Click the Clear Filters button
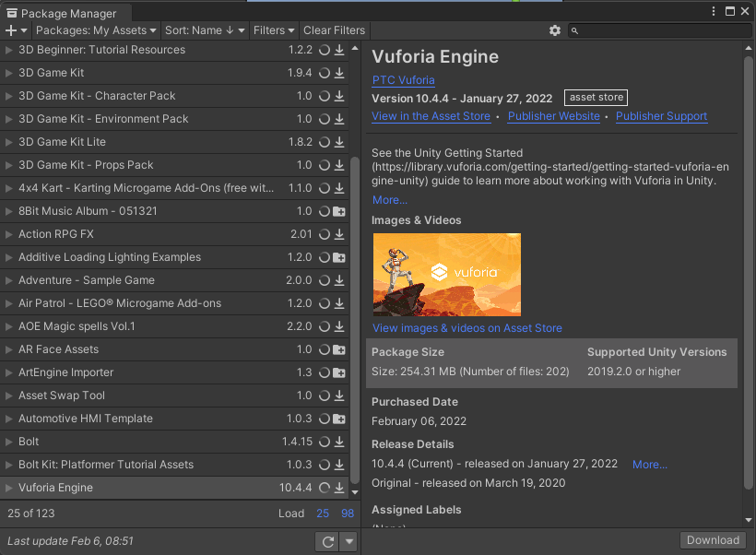Viewport: 756px width, 555px height. coord(334,30)
